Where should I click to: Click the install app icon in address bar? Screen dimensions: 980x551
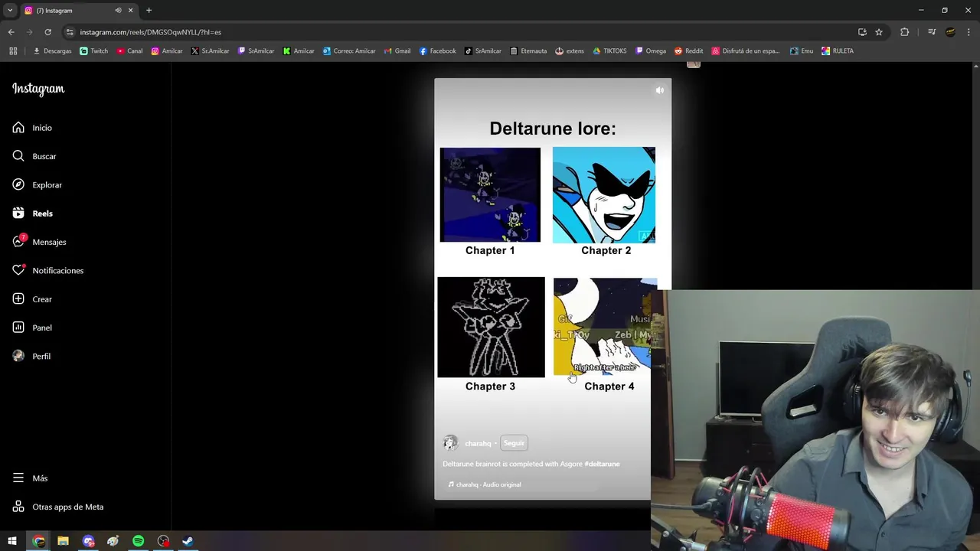point(862,32)
